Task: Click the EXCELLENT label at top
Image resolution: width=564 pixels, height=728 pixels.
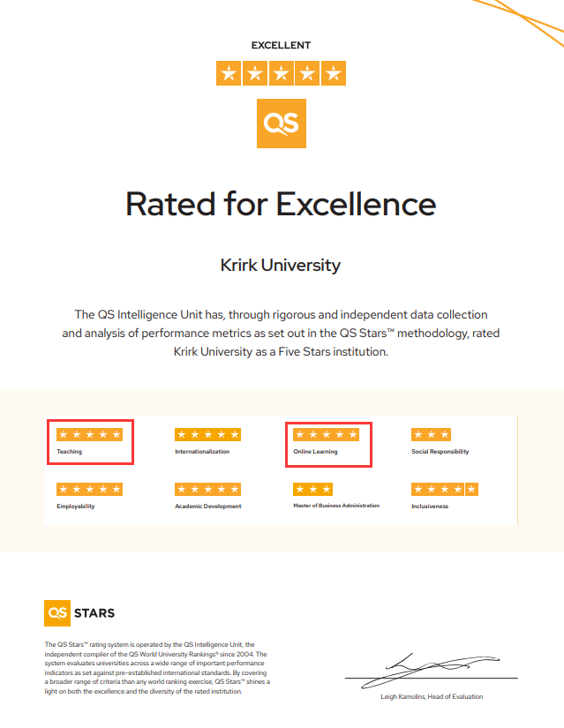Action: point(281,46)
